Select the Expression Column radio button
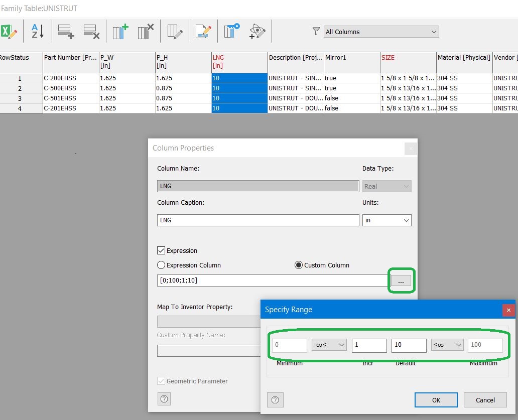This screenshot has width=518, height=420. [161, 265]
